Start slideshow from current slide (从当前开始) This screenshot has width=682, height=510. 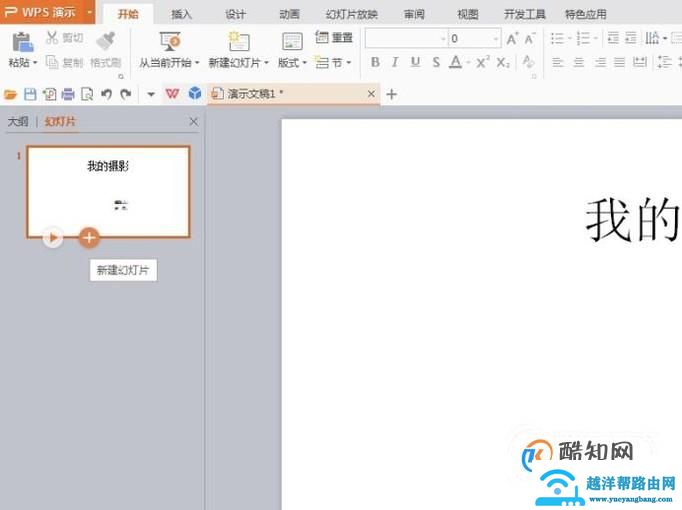(x=170, y=41)
